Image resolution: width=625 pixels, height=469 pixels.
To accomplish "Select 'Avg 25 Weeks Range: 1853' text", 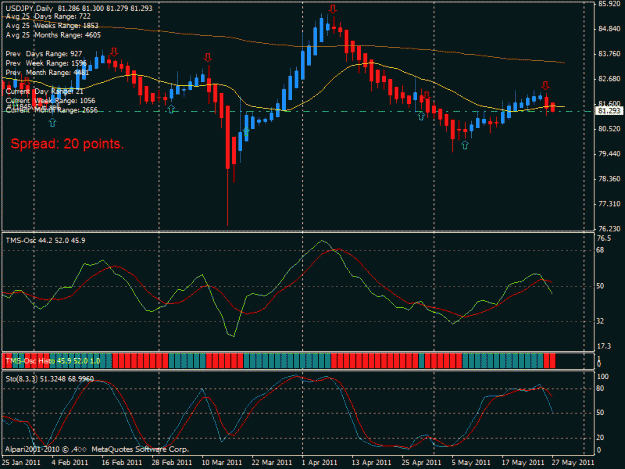I will point(52,26).
